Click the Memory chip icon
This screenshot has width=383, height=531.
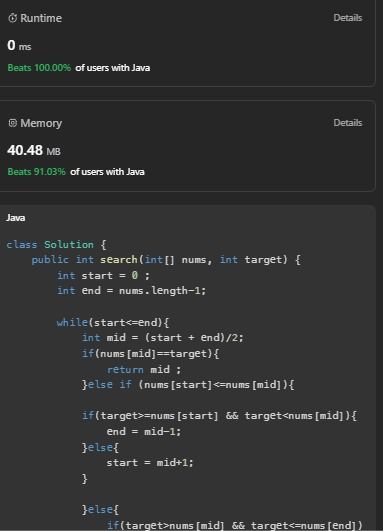[x=13, y=123]
